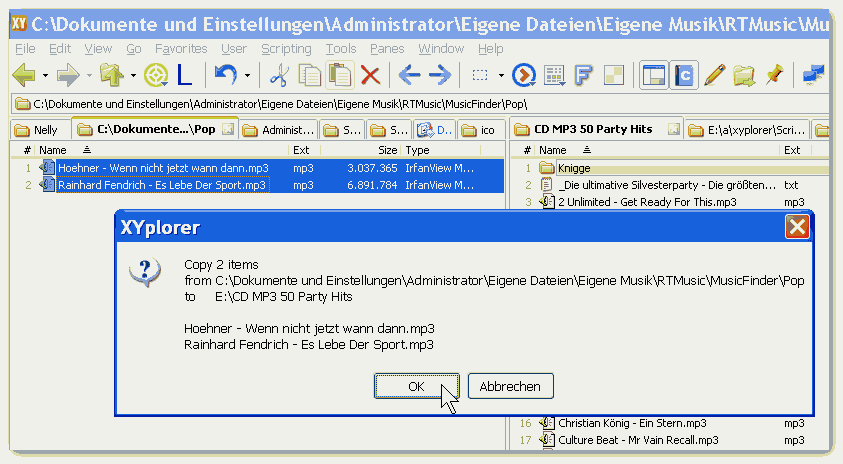The image size is (843, 464).
Task: Switch to the E:\a\xyplorer\Scri... tab
Action: click(x=748, y=130)
